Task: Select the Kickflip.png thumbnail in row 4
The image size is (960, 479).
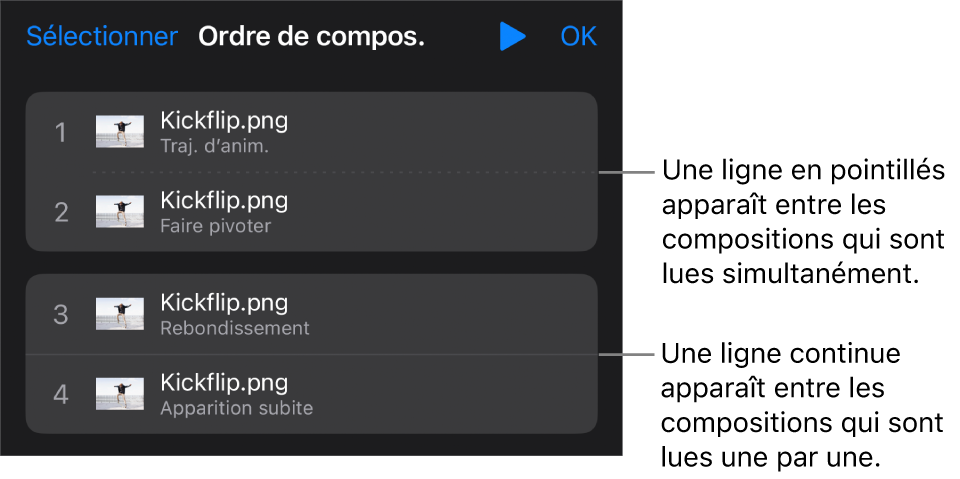Action: point(119,394)
